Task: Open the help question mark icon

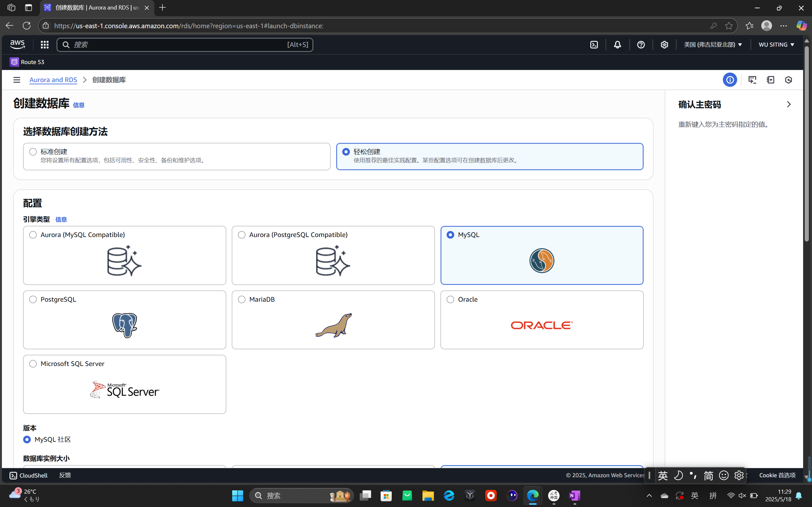Action: pyautogui.click(x=640, y=44)
